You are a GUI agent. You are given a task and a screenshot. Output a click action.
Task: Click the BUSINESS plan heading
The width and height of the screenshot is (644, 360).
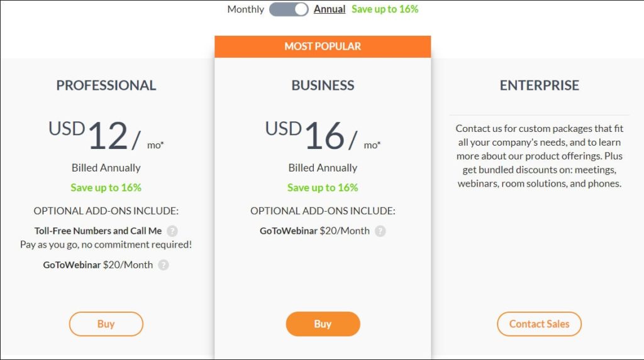point(323,85)
